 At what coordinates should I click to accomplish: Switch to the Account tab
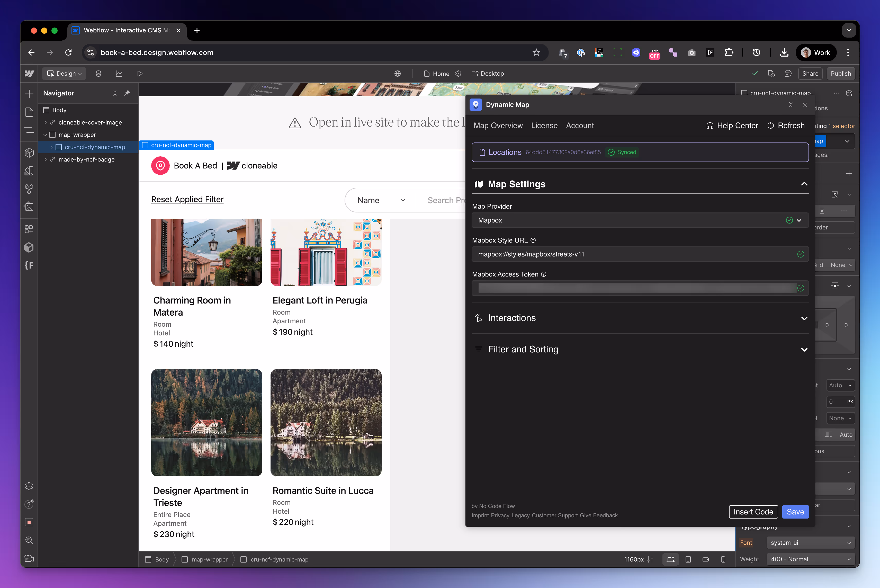tap(580, 125)
